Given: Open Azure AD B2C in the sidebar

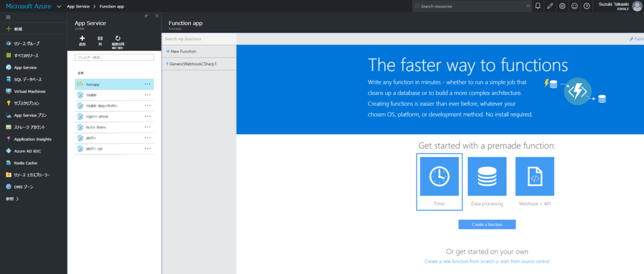Looking at the screenshot, I should [24, 151].
